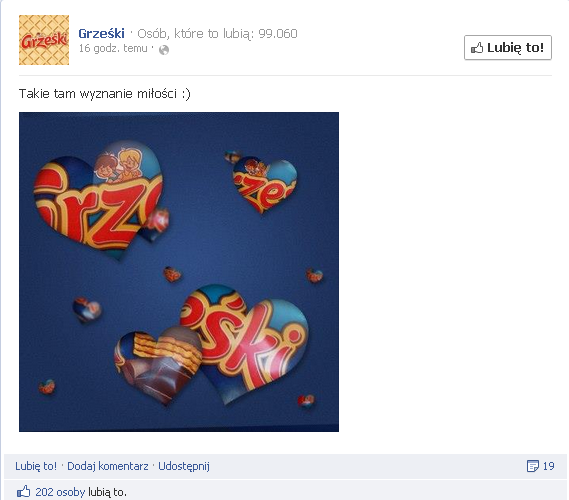Click the thumbs-up icon beside '202 osoby'
The width and height of the screenshot is (569, 500).
click(x=24, y=492)
